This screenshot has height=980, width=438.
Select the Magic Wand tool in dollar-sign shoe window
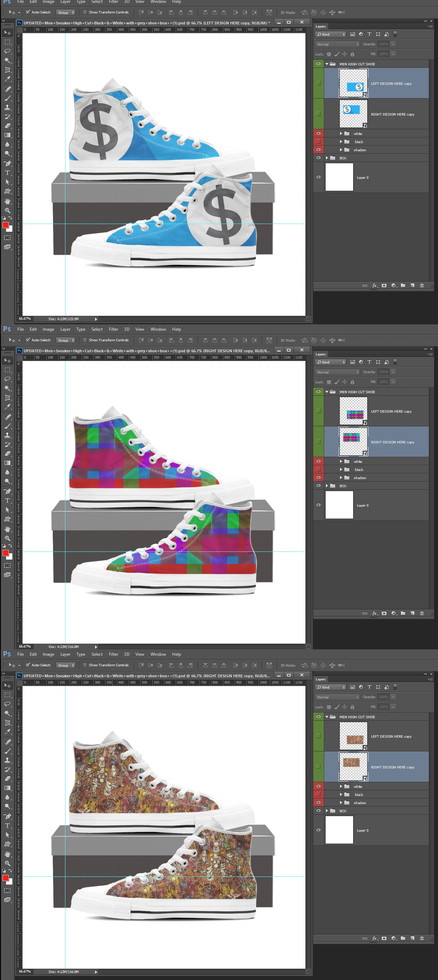pyautogui.click(x=7, y=60)
